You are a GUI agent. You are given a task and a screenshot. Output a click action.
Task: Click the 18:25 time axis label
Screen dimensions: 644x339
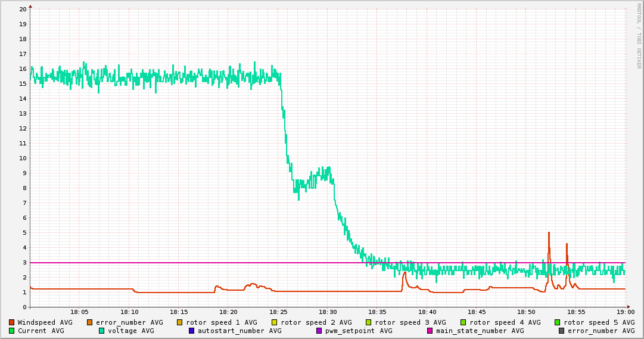tap(278, 312)
